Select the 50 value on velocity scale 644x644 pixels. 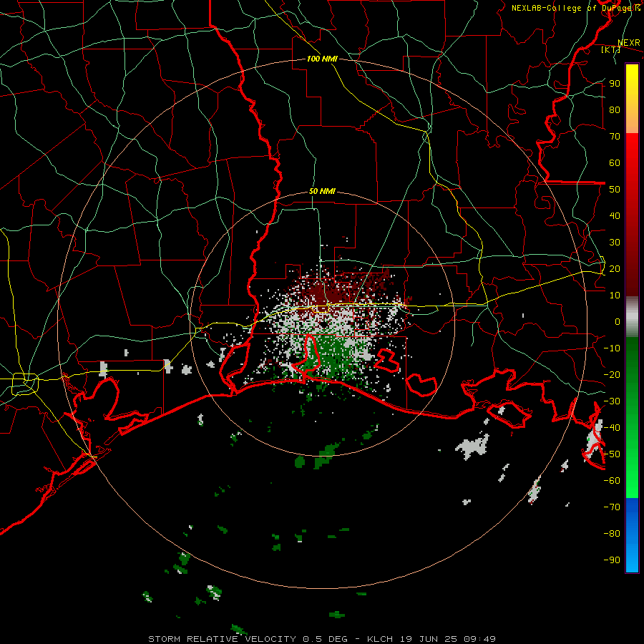(615, 190)
